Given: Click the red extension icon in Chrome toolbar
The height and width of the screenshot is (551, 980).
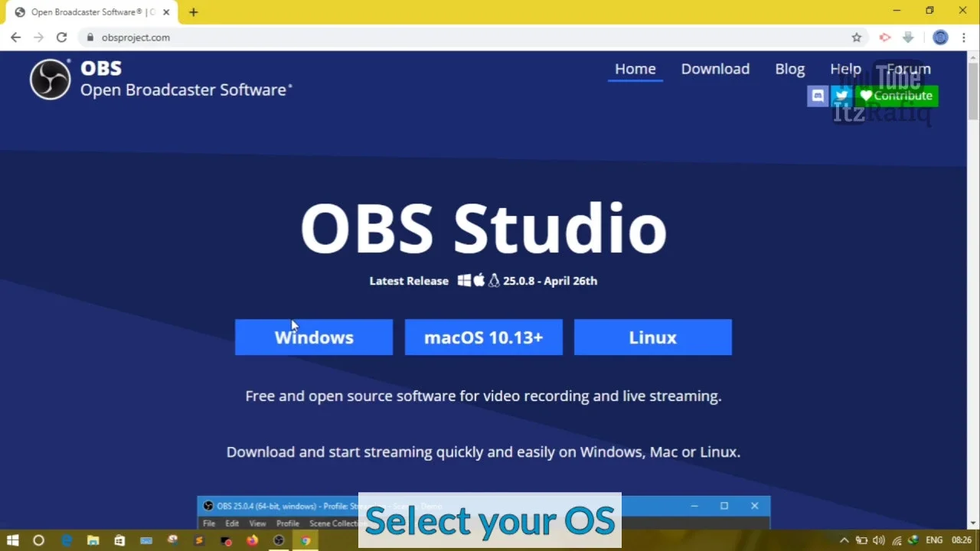Looking at the screenshot, I should (885, 37).
